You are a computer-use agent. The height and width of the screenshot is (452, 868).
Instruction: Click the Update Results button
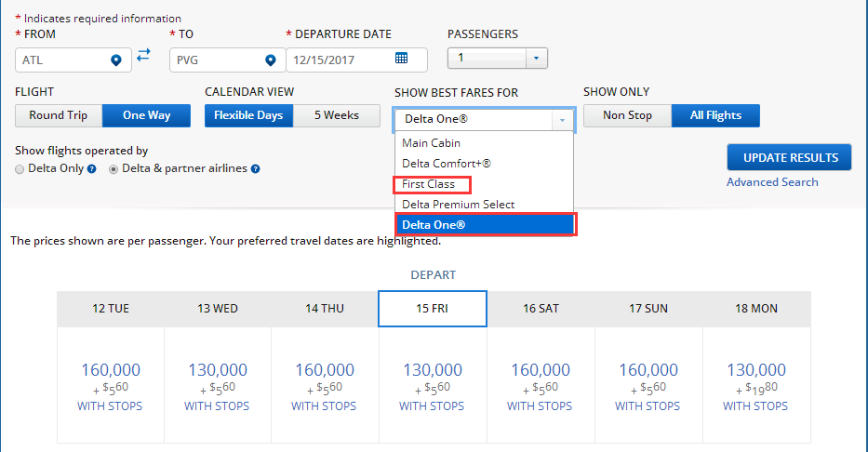pos(790,158)
